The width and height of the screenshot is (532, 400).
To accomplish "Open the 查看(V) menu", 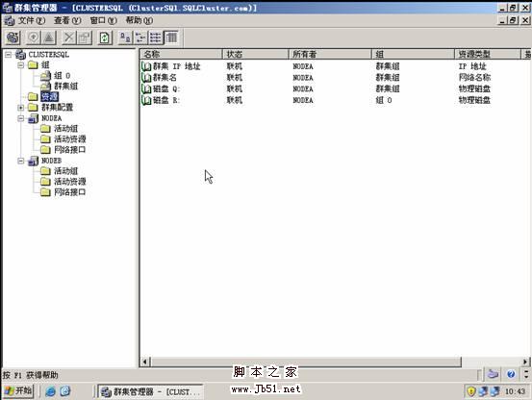I will (67, 21).
